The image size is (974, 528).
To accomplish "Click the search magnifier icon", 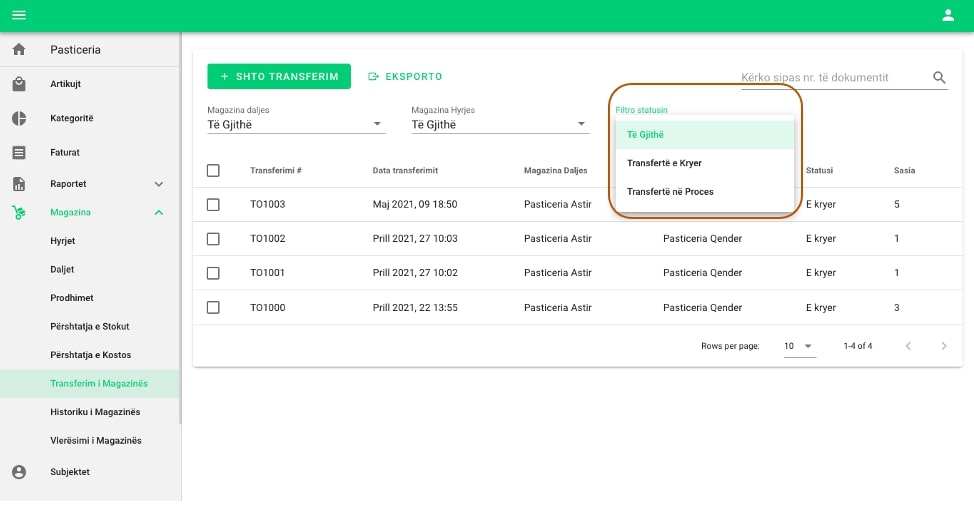I will pos(939,78).
